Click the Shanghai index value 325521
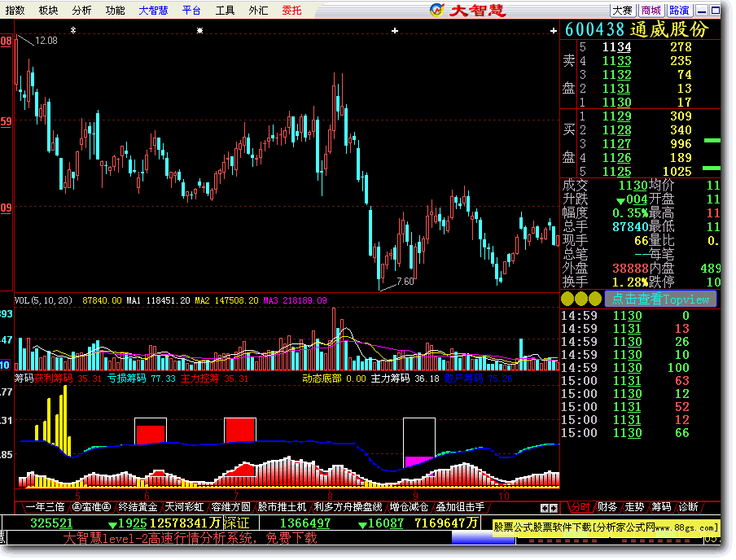This screenshot has width=736, height=560. click(51, 523)
